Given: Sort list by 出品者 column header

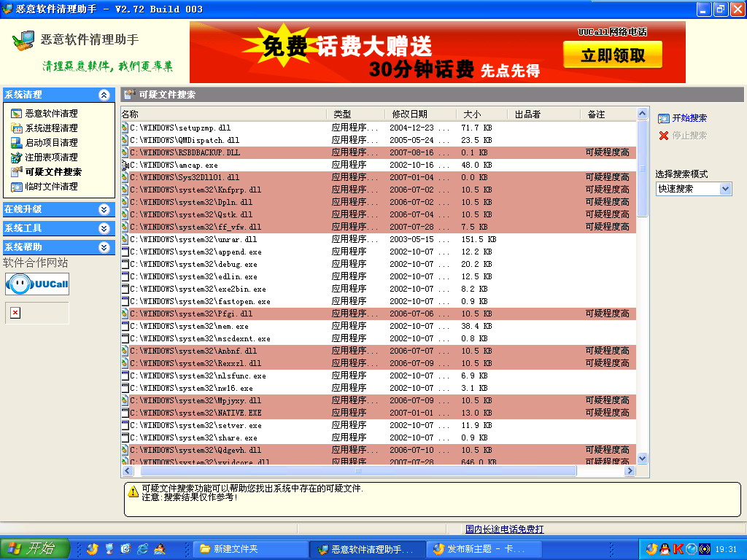Looking at the screenshot, I should [543, 114].
